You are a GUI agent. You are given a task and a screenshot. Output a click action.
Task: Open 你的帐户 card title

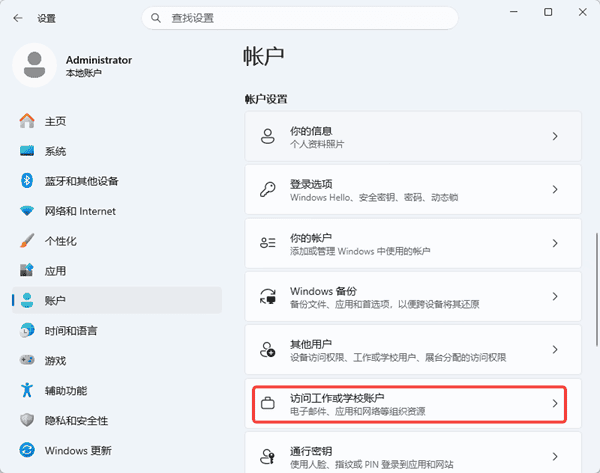pyautogui.click(x=311, y=238)
